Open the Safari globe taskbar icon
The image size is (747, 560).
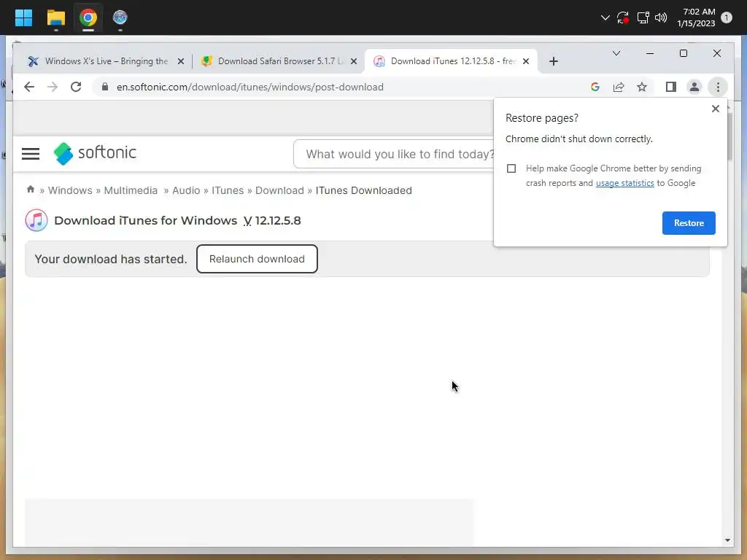[x=120, y=17]
